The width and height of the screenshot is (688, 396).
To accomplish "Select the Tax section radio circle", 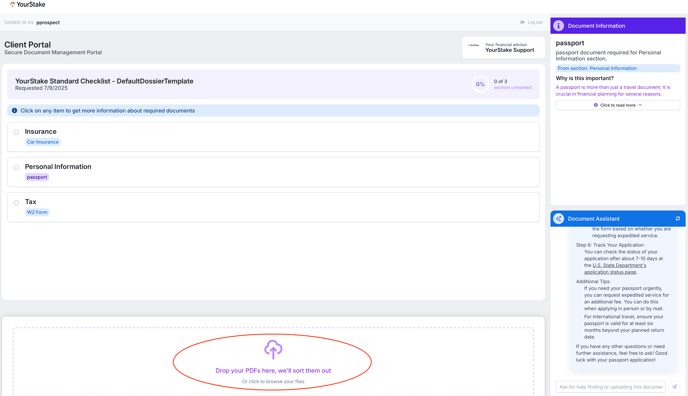I will click(16, 203).
